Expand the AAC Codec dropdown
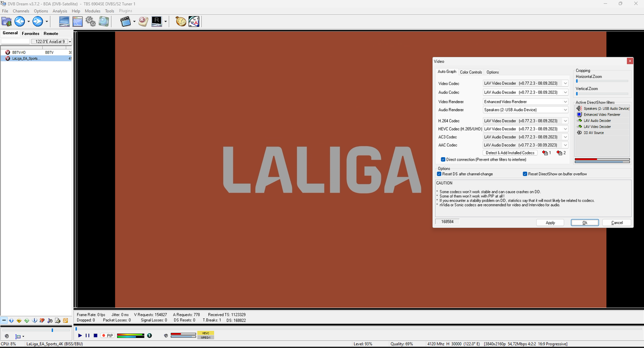644x348 pixels. 566,145
